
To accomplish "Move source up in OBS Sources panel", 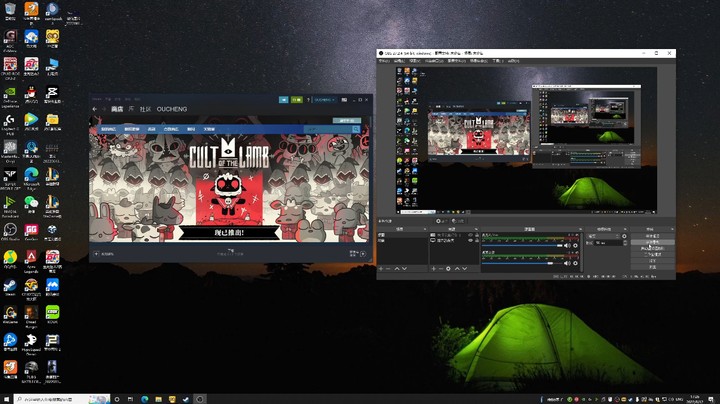I will [x=457, y=269].
